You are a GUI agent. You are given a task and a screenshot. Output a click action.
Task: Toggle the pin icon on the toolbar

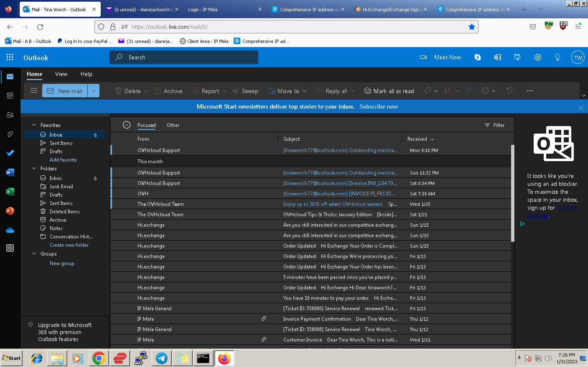468,91
